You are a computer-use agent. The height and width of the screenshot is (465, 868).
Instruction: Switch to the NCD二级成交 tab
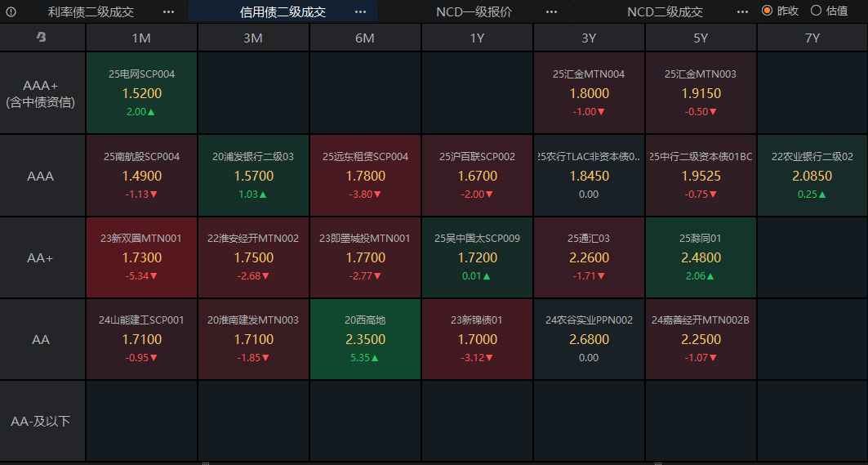(x=665, y=11)
